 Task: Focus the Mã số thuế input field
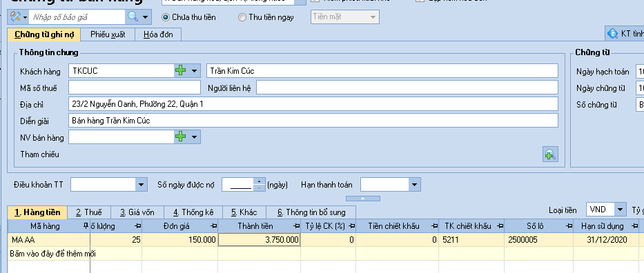135,88
